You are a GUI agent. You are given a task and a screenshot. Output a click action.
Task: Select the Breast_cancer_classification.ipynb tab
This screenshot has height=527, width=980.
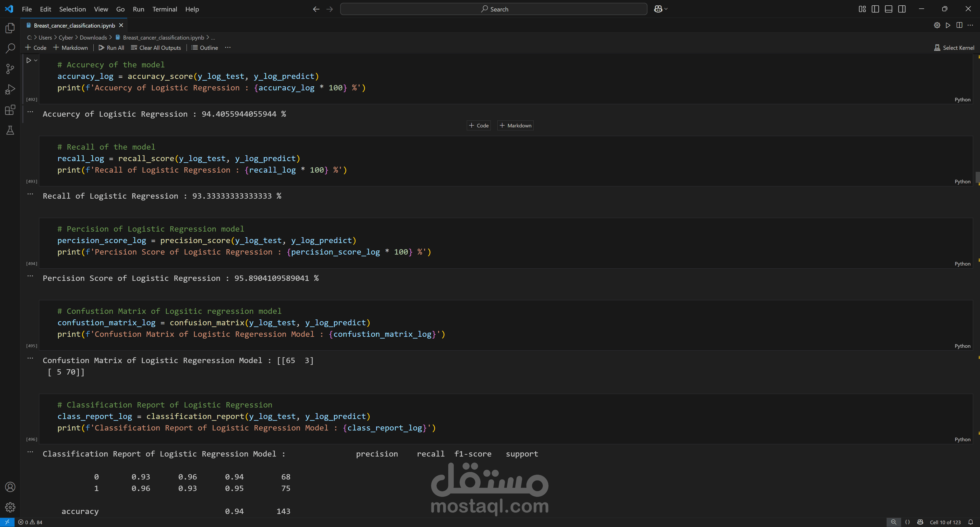pyautogui.click(x=74, y=26)
